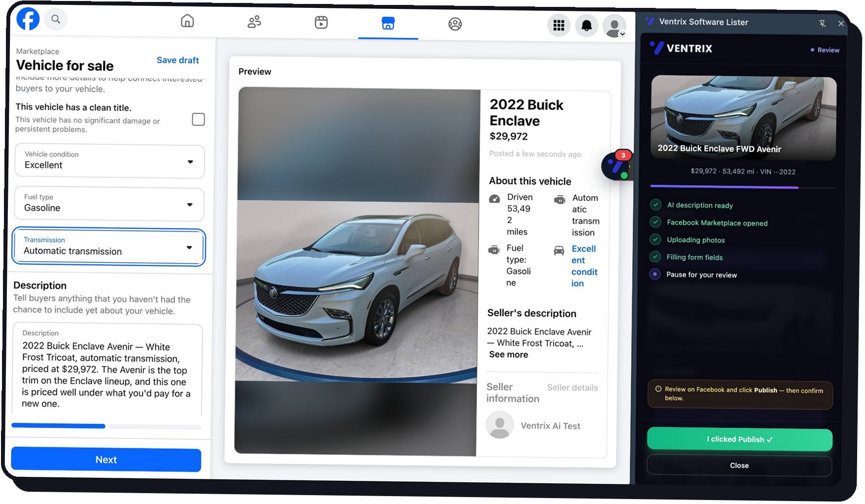Click 'This vehicle has a clean title.' text
865x504 pixels.
tap(73, 107)
